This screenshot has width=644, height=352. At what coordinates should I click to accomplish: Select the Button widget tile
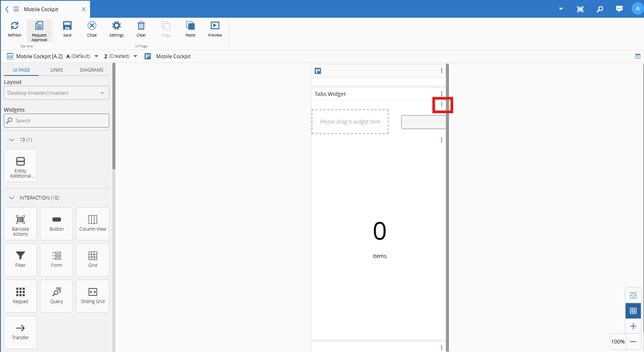coord(57,224)
